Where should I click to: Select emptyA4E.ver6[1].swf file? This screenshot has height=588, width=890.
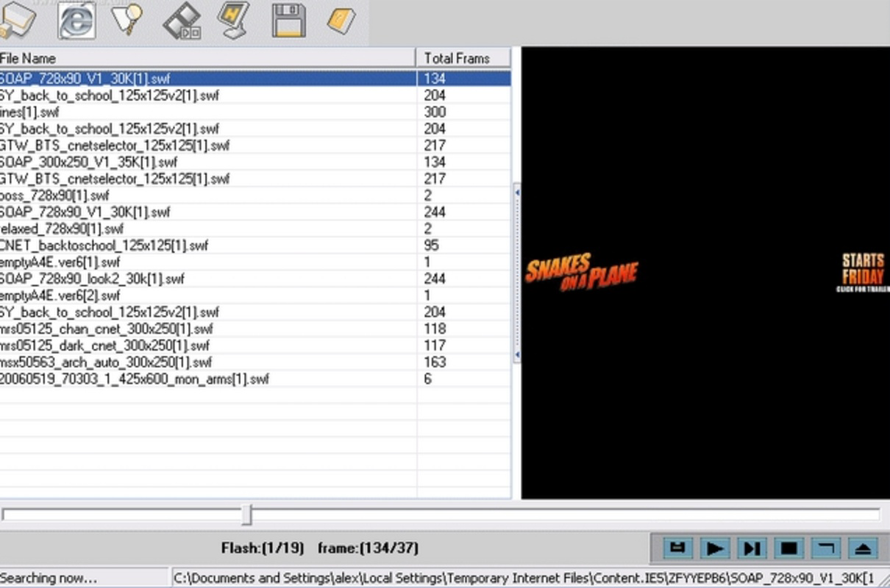coord(255,262)
